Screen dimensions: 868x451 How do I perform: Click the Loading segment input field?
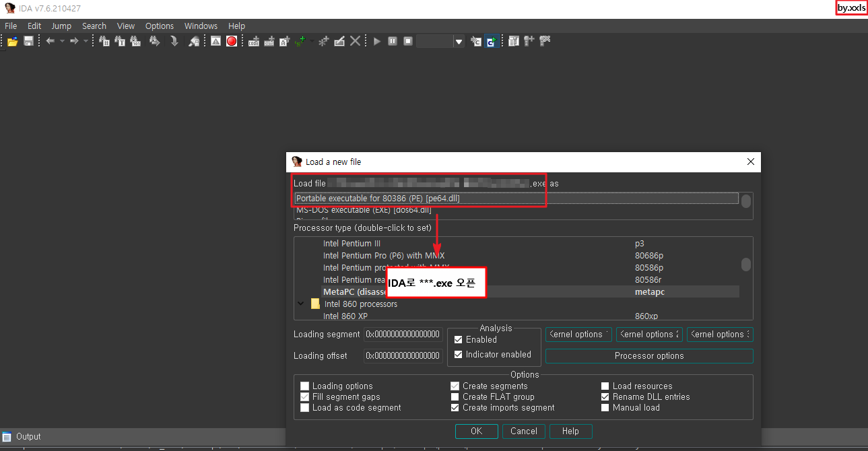point(403,335)
